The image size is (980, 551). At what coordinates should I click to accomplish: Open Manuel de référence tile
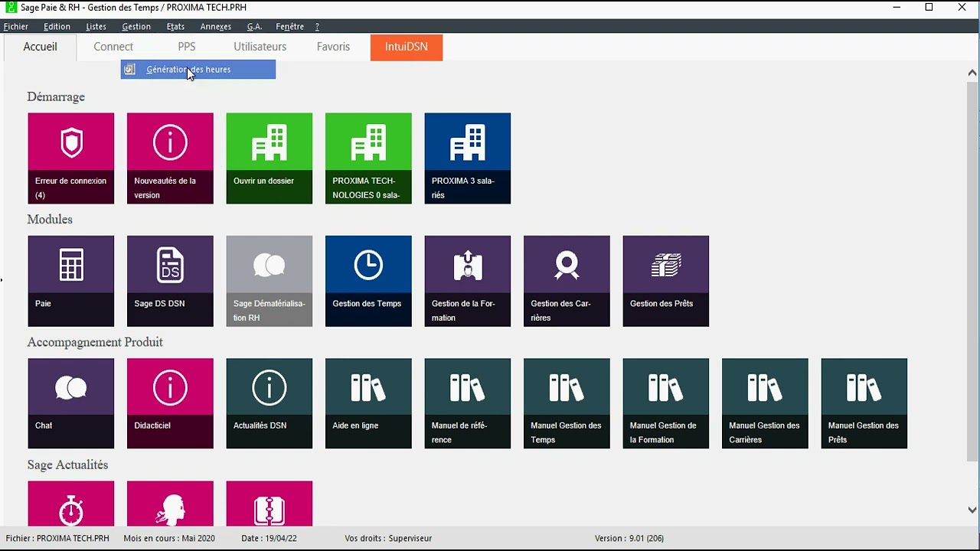tap(467, 403)
